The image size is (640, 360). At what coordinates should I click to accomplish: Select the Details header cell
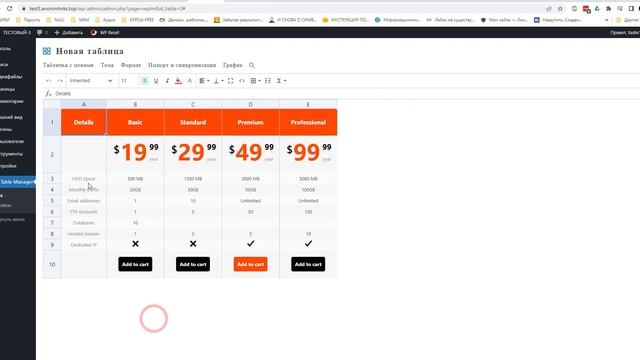point(84,122)
